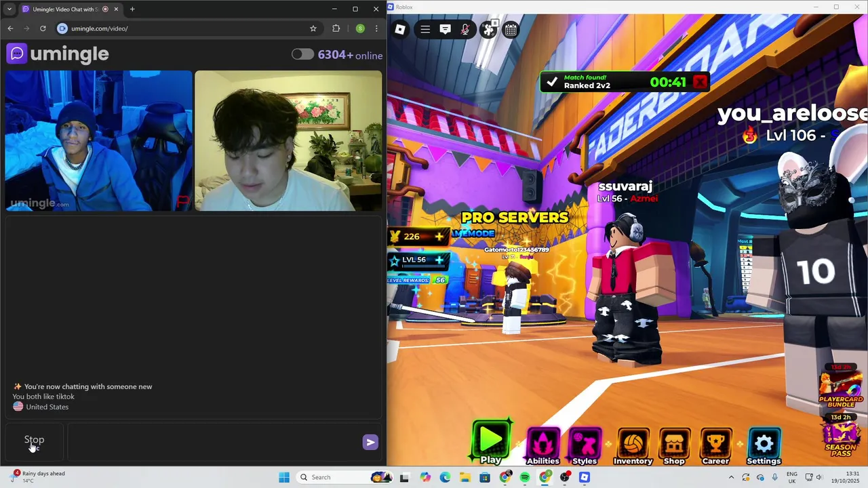Open Chrome tab search dropdown
This screenshot has height=488, width=868.
tap(9, 9)
